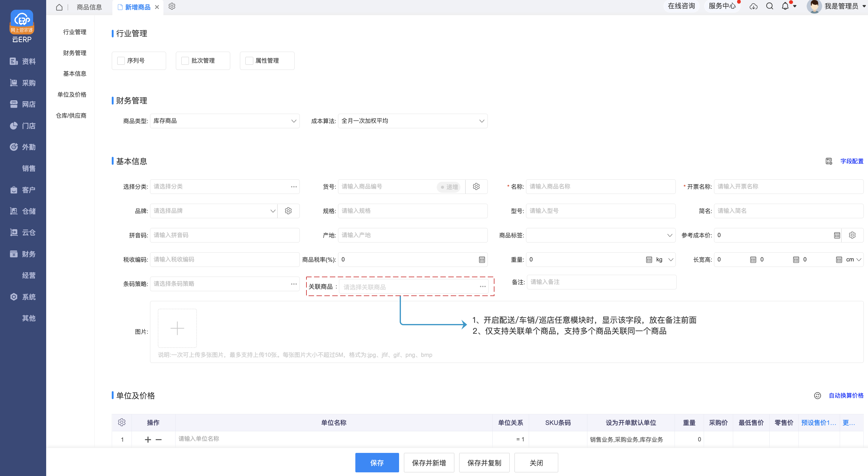This screenshot has height=476, width=868.
Task: Open the 客户 module in sidebar
Action: click(x=23, y=190)
